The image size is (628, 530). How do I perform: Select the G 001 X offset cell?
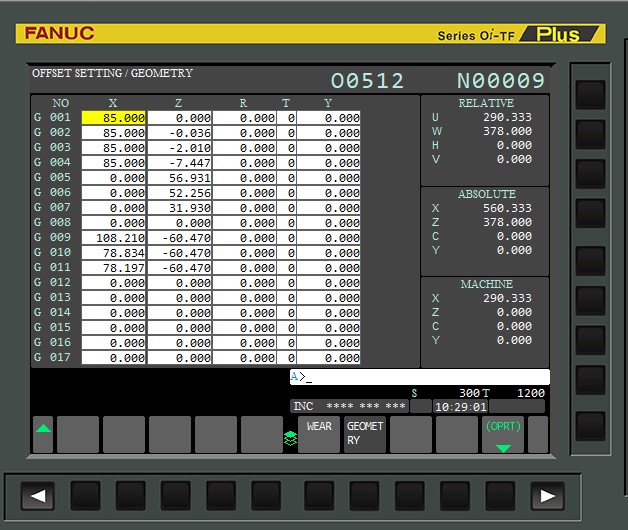[x=114, y=118]
